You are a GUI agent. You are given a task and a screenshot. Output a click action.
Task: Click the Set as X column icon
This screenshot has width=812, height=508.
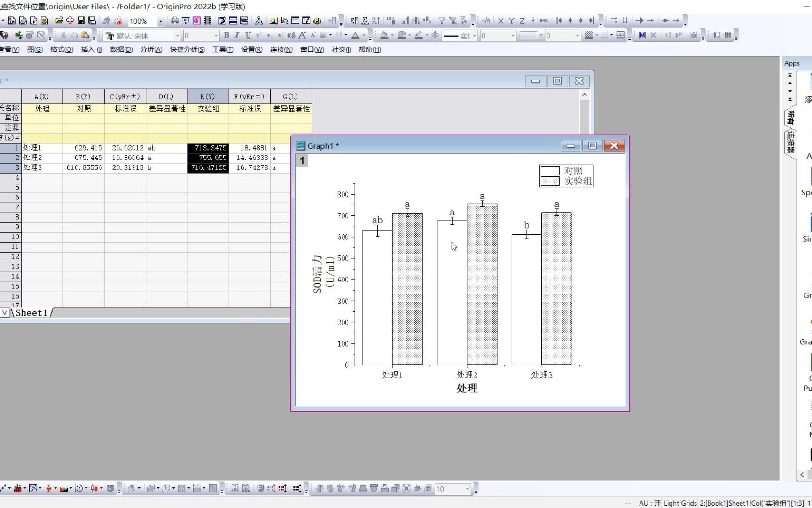pyautogui.click(x=500, y=21)
